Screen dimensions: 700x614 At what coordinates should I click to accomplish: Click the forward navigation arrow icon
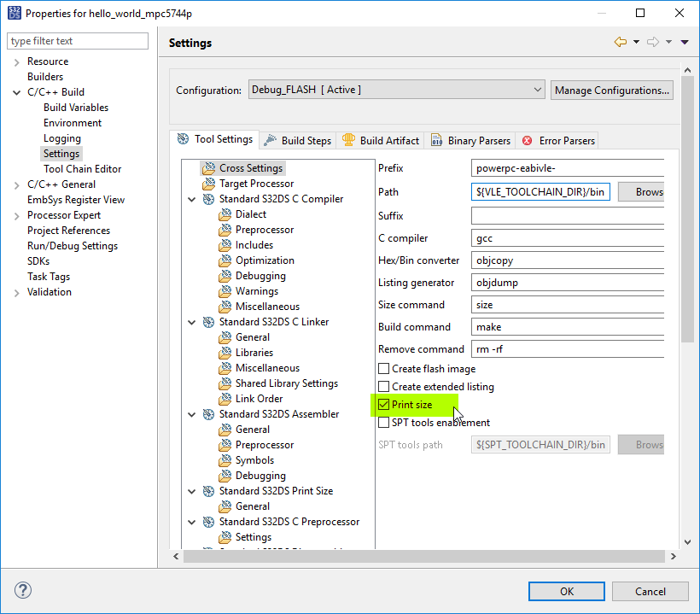pyautogui.click(x=653, y=42)
